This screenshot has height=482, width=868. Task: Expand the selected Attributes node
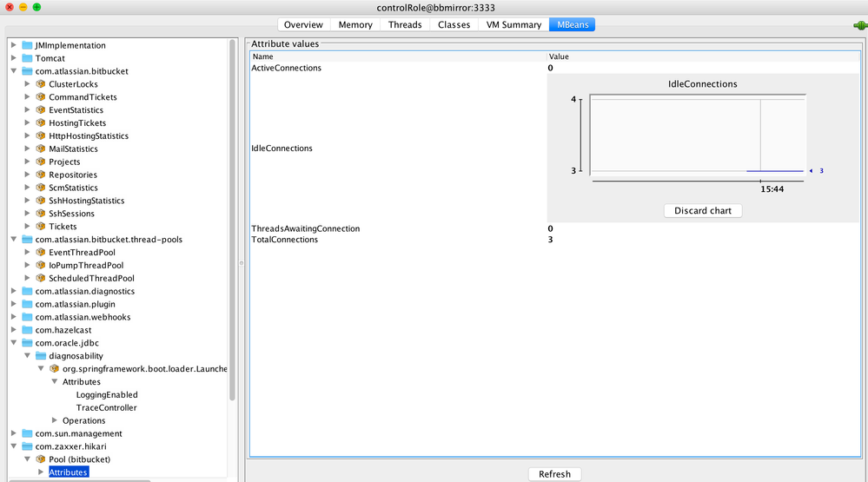tap(41, 472)
